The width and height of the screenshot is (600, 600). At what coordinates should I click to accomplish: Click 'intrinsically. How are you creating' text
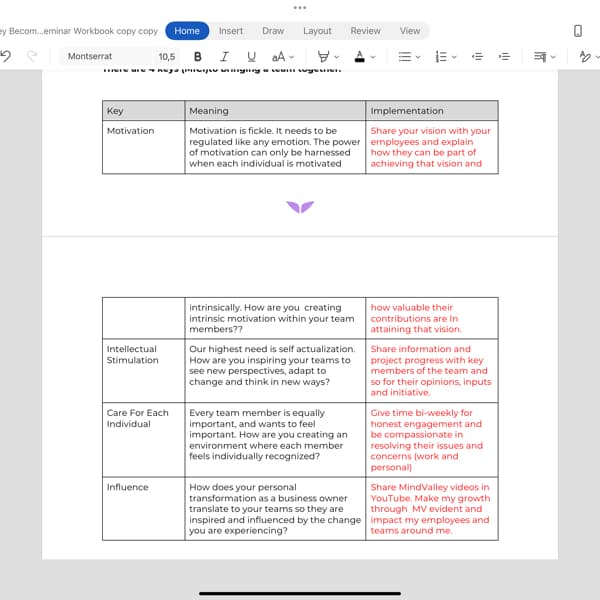tap(272, 318)
